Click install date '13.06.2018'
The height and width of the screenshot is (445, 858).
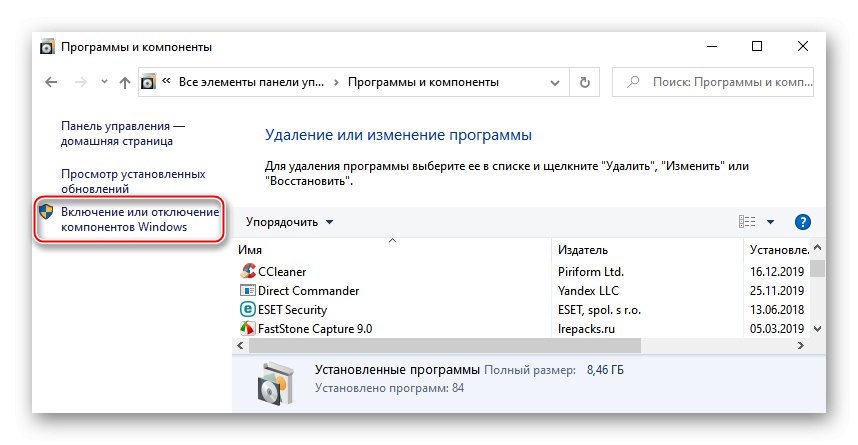tap(776, 310)
